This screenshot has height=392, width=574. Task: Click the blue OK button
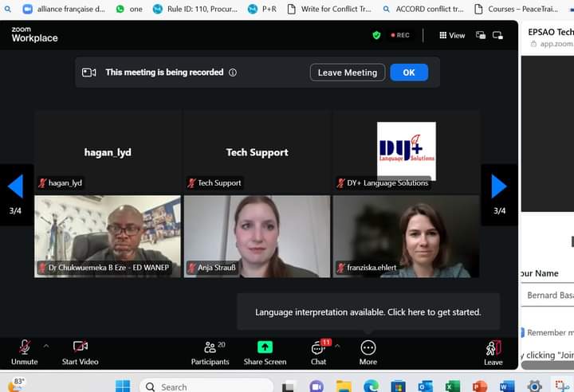(408, 73)
